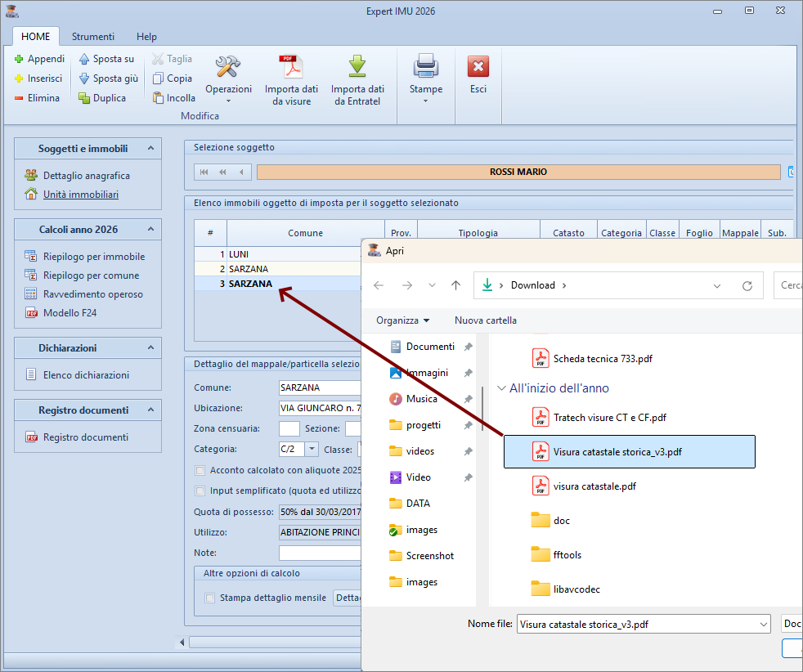The width and height of the screenshot is (803, 672).
Task: Open the Stampe printer tool
Action: 426,67
